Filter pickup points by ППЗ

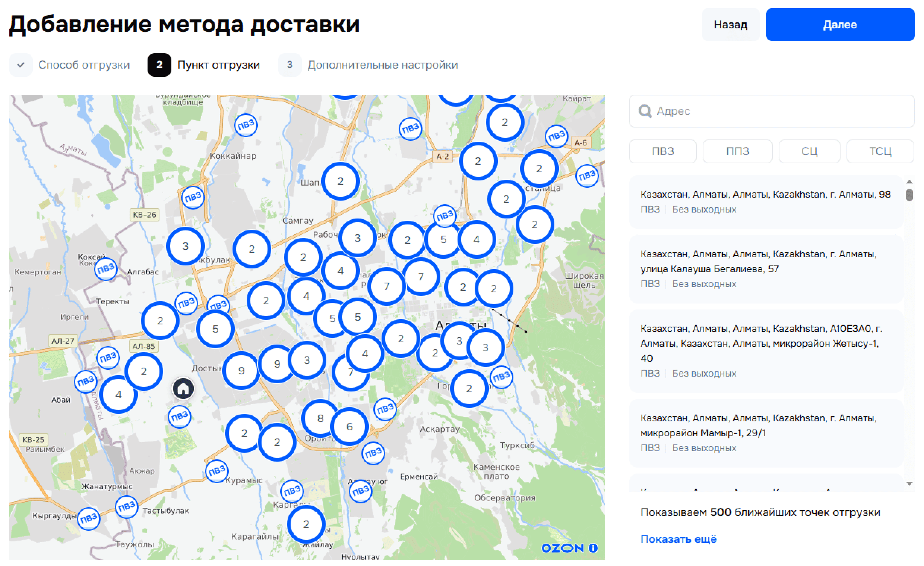pos(737,151)
